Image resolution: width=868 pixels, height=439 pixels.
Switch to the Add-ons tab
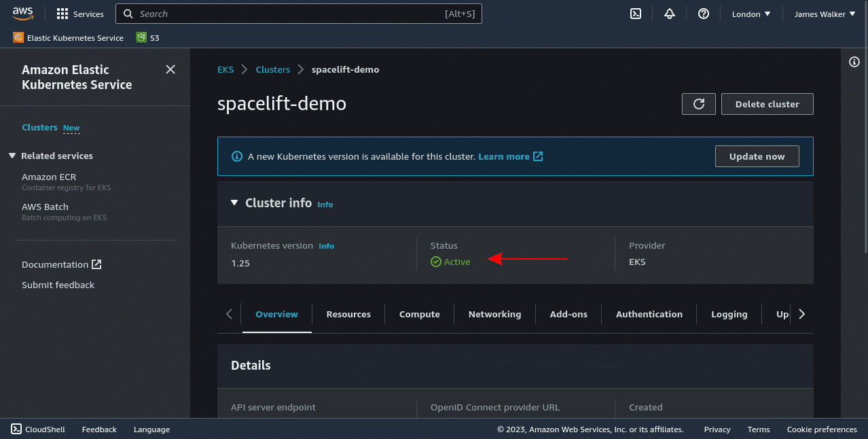(568, 314)
